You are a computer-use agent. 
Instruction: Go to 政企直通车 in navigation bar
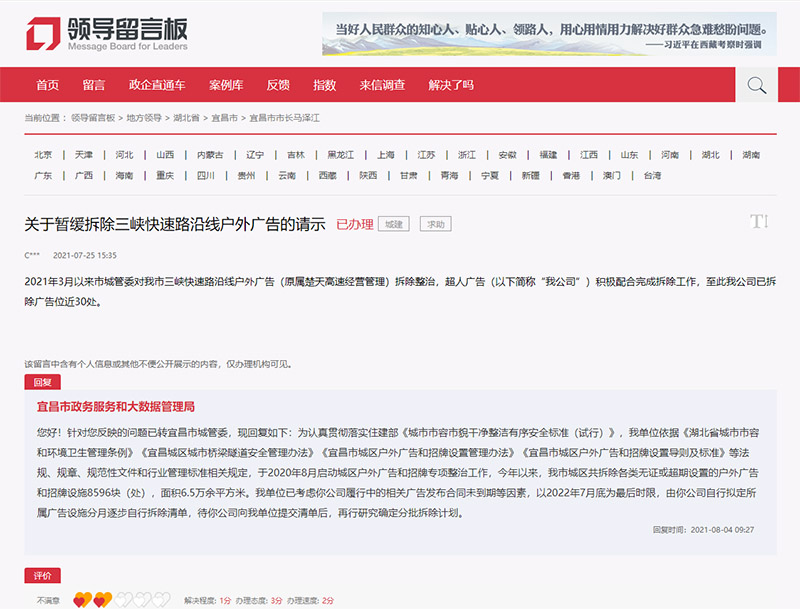click(157, 85)
